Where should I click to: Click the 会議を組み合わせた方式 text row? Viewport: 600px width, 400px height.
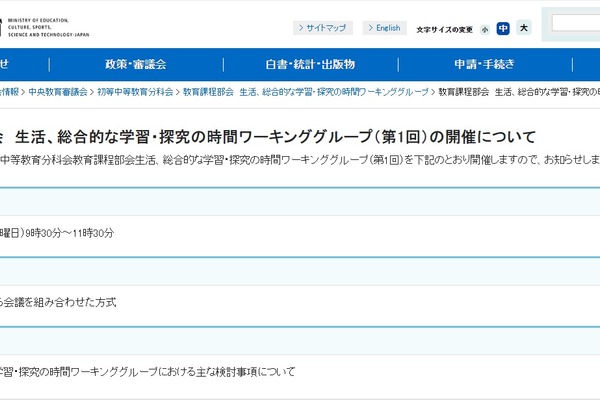58,302
